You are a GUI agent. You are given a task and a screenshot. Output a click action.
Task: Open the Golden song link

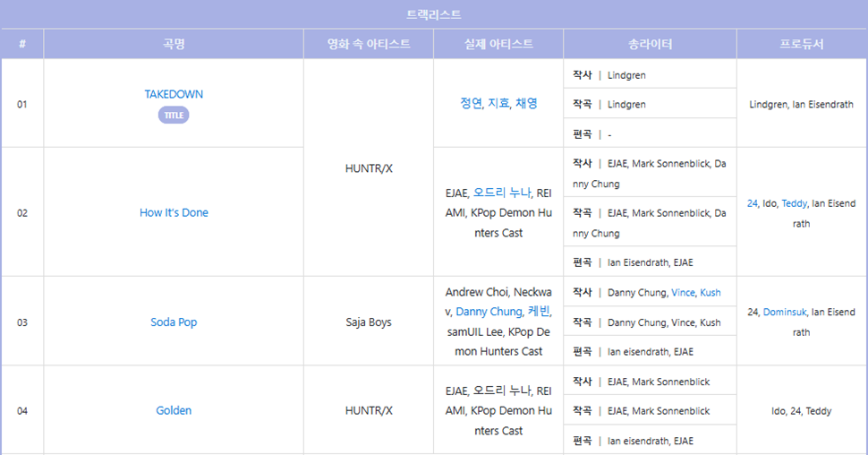point(174,410)
